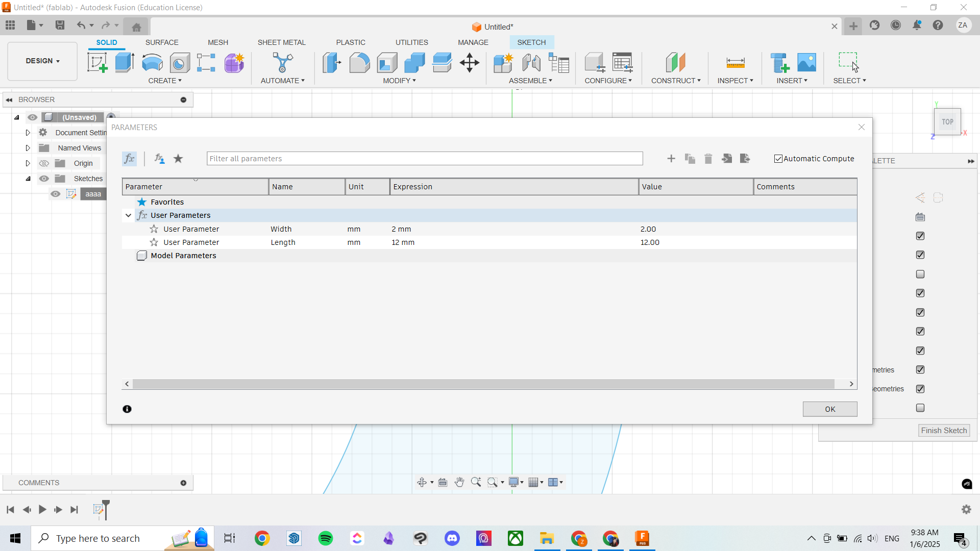The height and width of the screenshot is (551, 980).
Task: Open the CONSTRUCT dropdown menu
Action: click(x=676, y=81)
